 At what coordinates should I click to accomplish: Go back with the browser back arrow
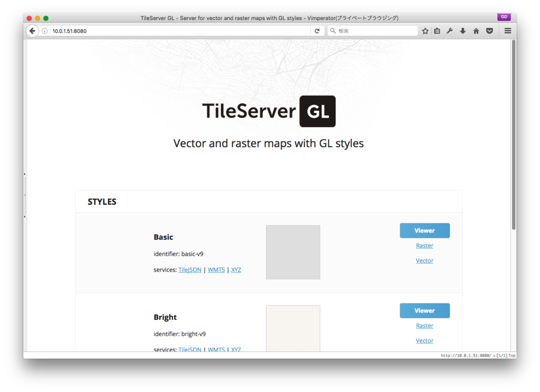point(32,31)
